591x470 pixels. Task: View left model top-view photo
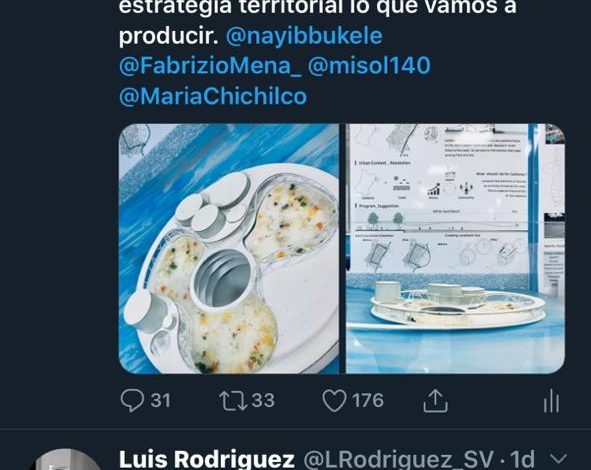[x=229, y=248]
